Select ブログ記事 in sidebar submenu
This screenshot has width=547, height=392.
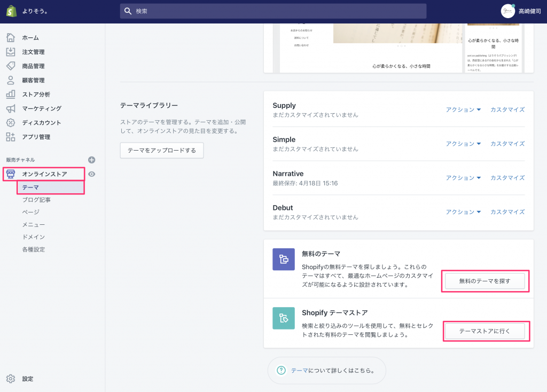(x=36, y=200)
